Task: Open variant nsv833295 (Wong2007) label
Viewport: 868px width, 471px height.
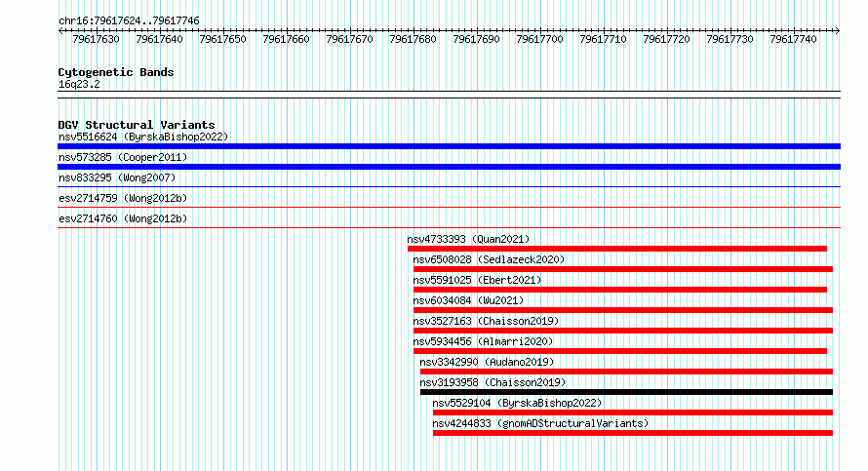Action: pyautogui.click(x=117, y=177)
